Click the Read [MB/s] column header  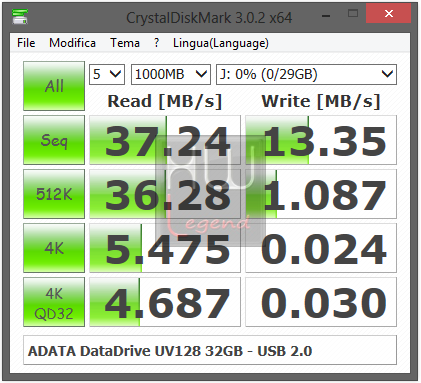pyautogui.click(x=165, y=101)
